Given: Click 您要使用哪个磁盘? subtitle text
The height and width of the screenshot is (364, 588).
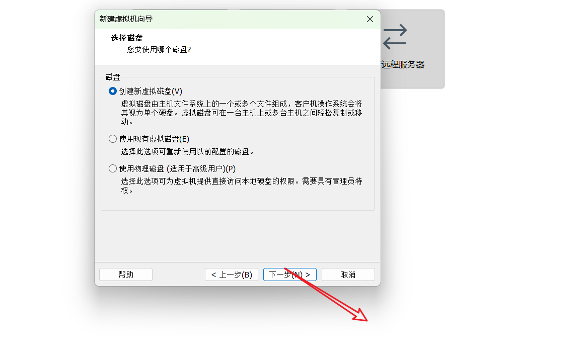Looking at the screenshot, I should [159, 49].
